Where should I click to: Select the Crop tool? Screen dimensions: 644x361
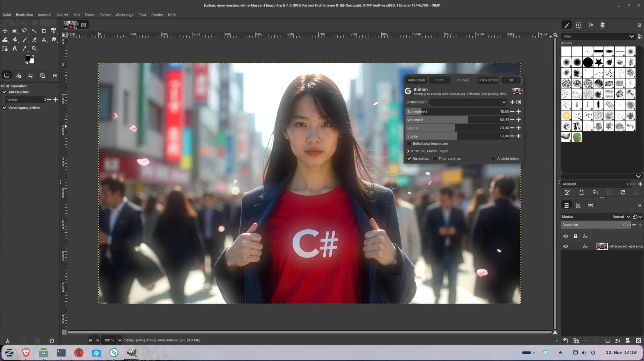pos(44,31)
